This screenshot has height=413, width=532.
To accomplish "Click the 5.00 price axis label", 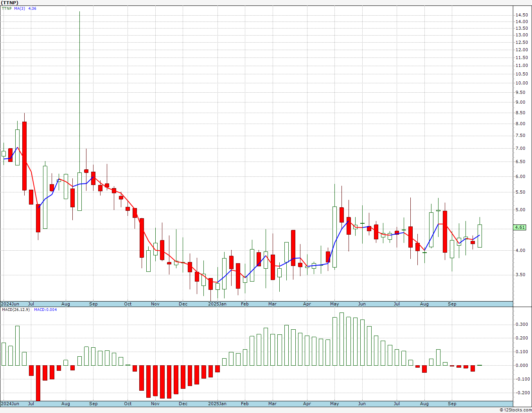I will [520, 210].
